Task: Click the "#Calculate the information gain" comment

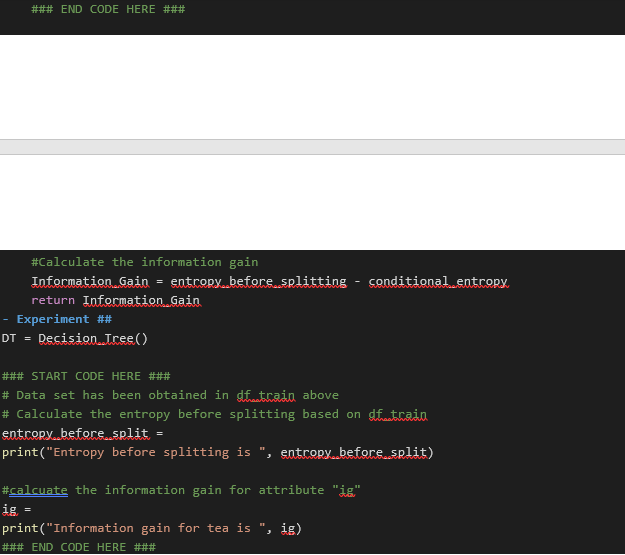Action: (145, 262)
